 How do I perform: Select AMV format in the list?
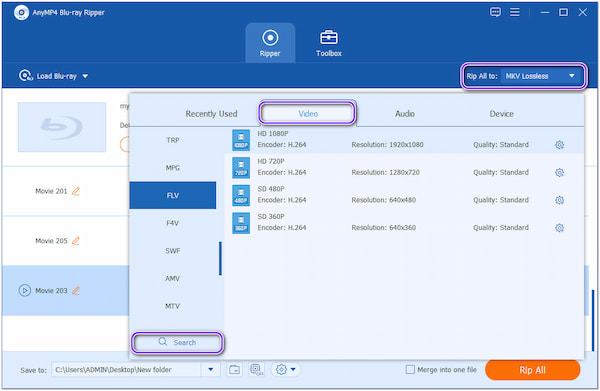pyautogui.click(x=173, y=278)
